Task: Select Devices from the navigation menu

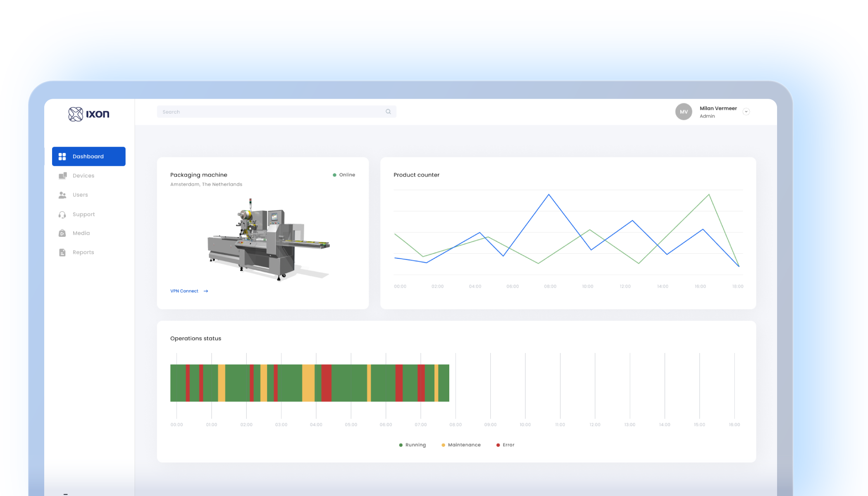Action: pos(83,175)
